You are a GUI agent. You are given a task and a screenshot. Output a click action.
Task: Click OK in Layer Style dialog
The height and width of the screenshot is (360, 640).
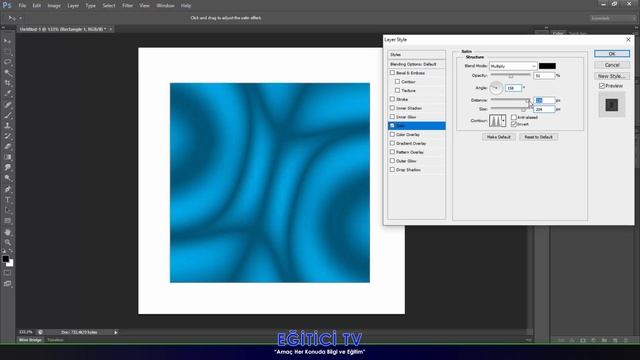(612, 54)
